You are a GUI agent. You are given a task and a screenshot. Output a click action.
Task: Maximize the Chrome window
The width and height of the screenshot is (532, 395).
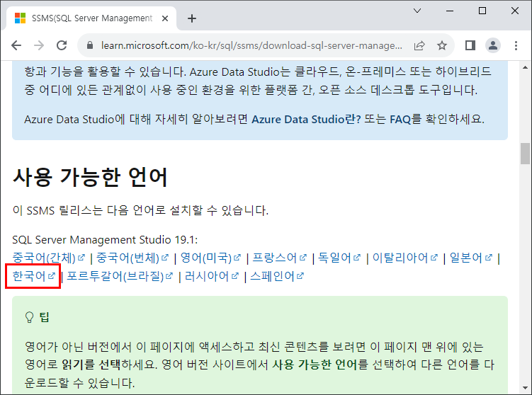pos(482,11)
